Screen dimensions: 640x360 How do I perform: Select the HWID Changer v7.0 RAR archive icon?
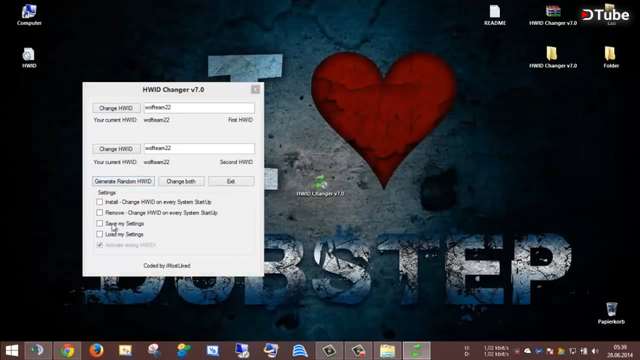553,15
